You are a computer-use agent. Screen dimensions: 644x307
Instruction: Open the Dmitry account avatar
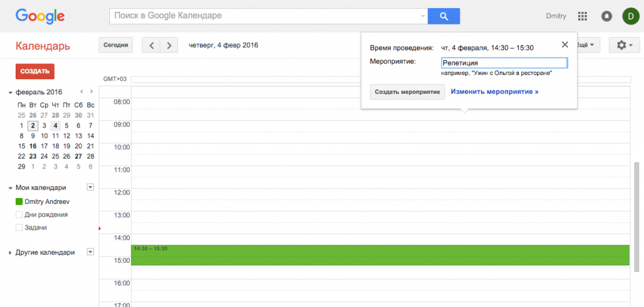click(x=630, y=16)
